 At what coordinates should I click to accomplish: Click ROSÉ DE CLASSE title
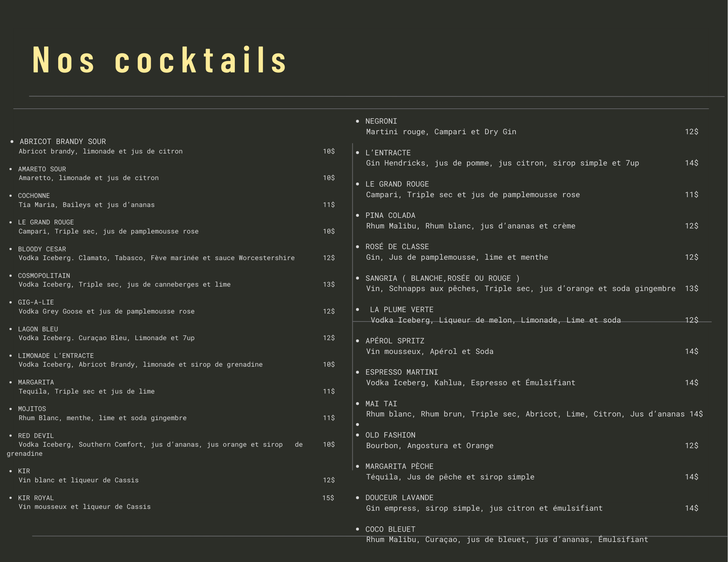click(x=397, y=247)
